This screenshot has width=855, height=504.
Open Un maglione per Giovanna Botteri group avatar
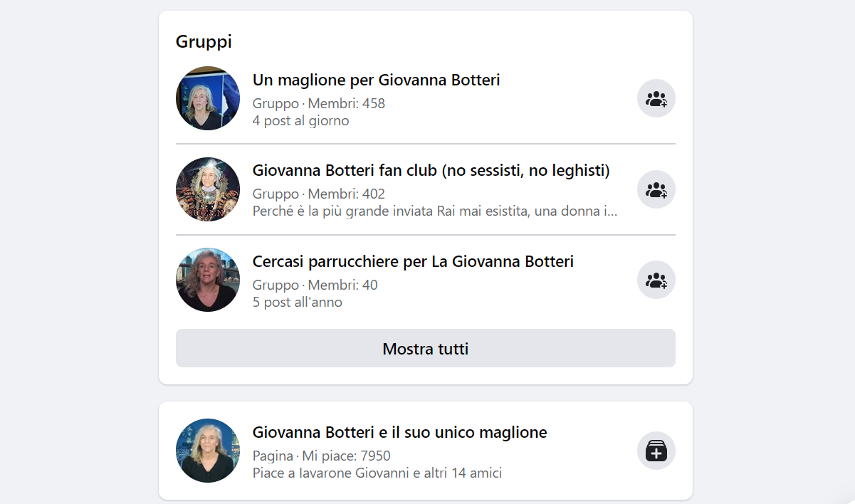point(208,98)
